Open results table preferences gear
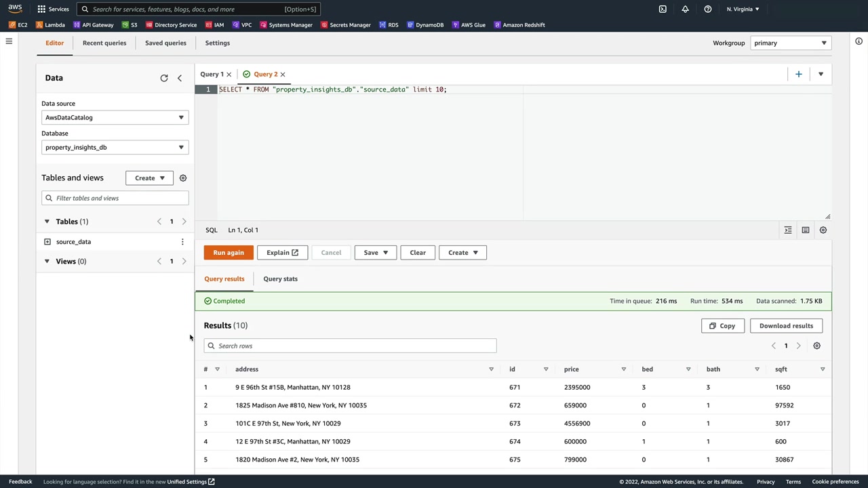 [x=816, y=346]
